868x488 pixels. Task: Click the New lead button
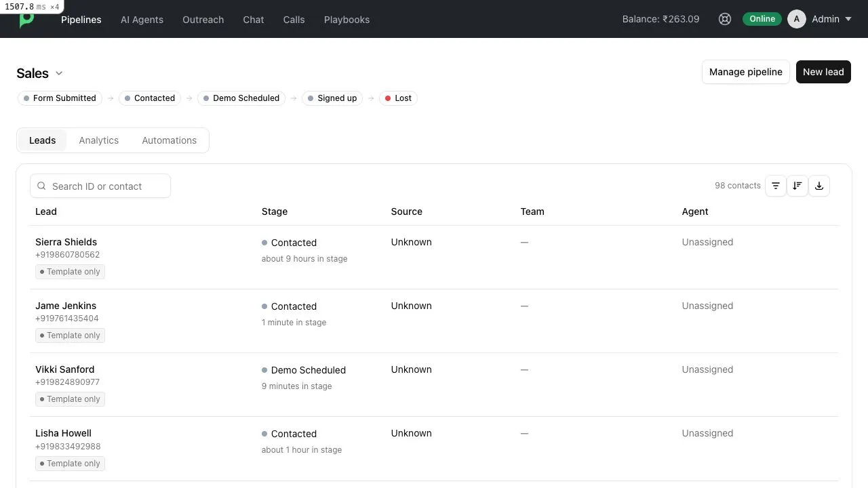pyautogui.click(x=823, y=72)
